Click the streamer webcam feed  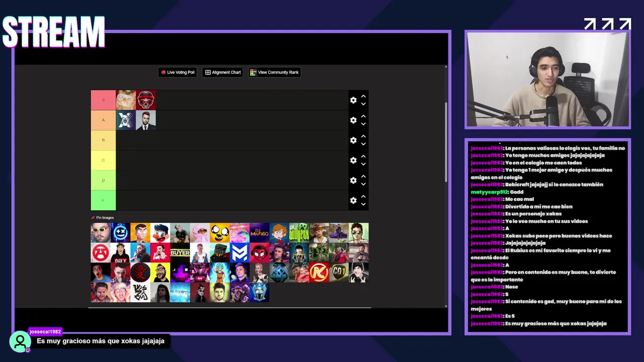pyautogui.click(x=547, y=79)
